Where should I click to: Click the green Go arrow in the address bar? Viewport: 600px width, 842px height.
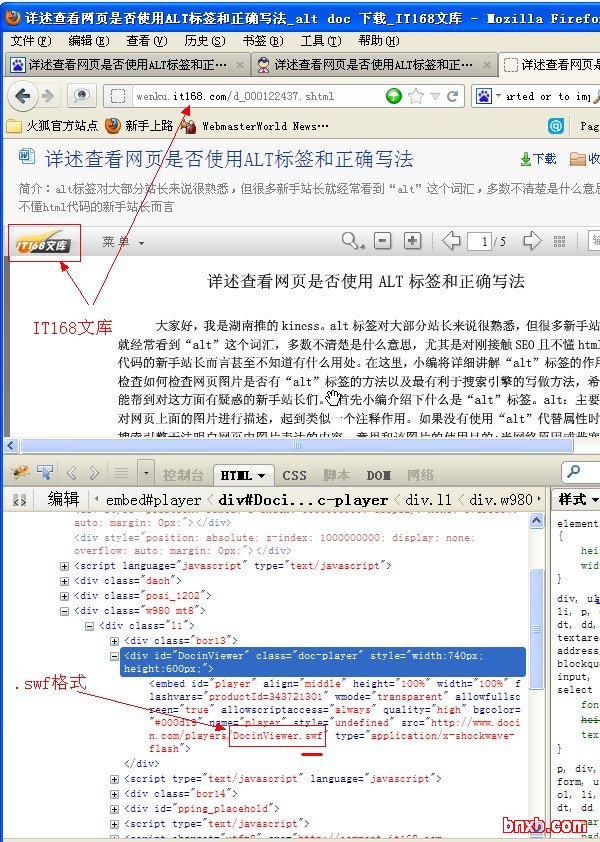(394, 96)
